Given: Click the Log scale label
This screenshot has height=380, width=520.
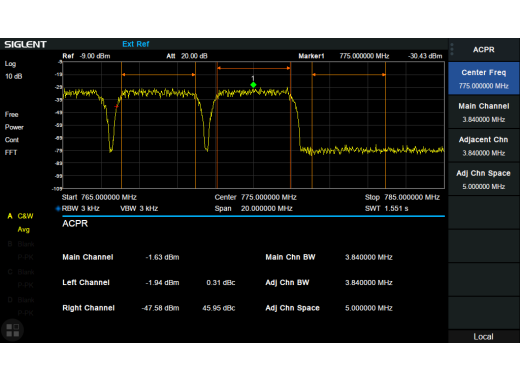Looking at the screenshot, I should point(10,64).
